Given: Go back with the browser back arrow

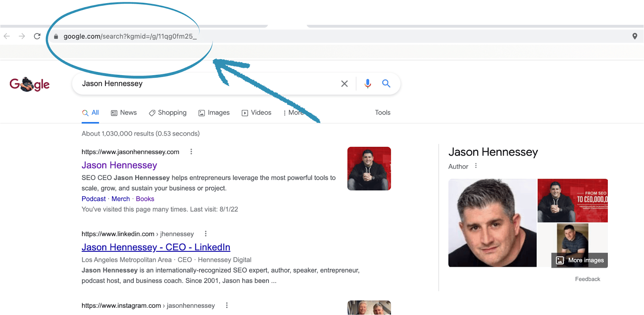Looking at the screenshot, I should coord(7,36).
